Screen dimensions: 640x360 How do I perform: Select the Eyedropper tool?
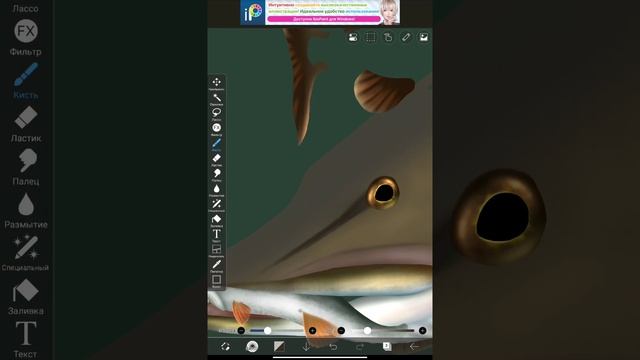(x=216, y=266)
